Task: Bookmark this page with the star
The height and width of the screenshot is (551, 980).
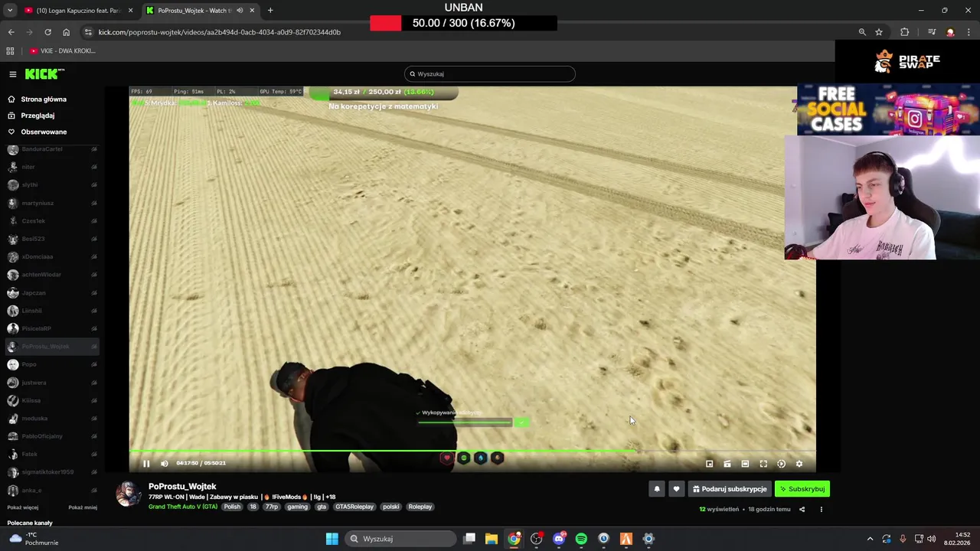Action: [x=879, y=32]
